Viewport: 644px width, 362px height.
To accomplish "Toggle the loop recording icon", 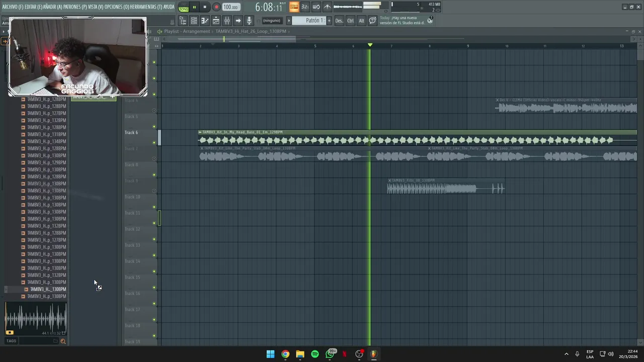I will 316,7.
